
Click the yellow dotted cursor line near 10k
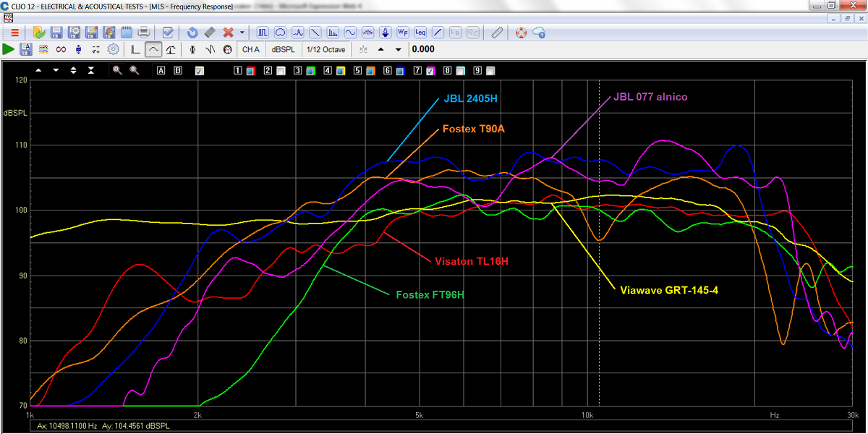[599, 242]
